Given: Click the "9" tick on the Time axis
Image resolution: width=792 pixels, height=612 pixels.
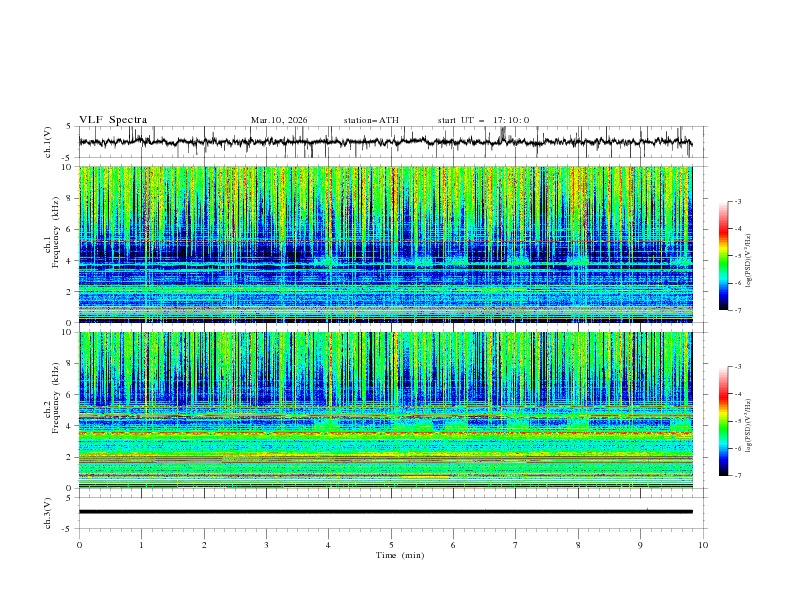Looking at the screenshot, I should pos(640,545).
